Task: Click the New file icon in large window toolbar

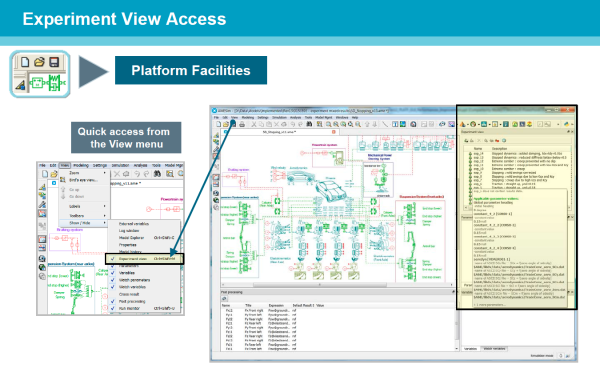Action: pyautogui.click(x=218, y=124)
